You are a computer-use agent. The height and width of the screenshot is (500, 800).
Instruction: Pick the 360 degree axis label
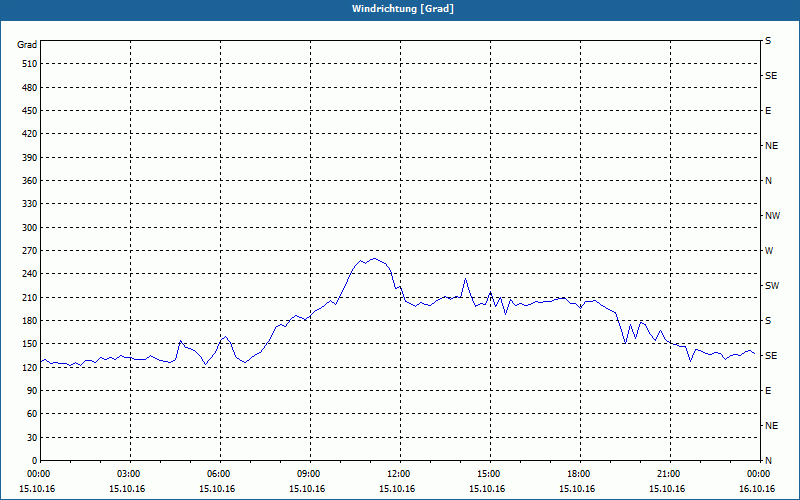pos(29,181)
